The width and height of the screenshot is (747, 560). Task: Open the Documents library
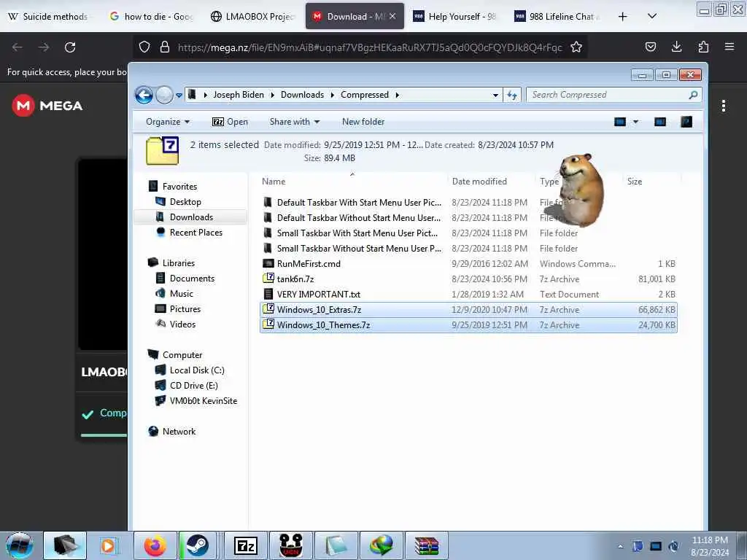(192, 278)
